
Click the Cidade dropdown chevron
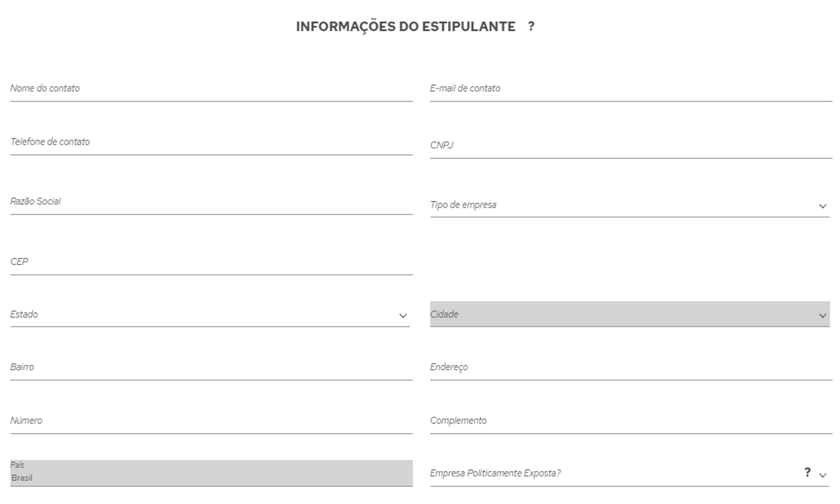[x=822, y=316]
